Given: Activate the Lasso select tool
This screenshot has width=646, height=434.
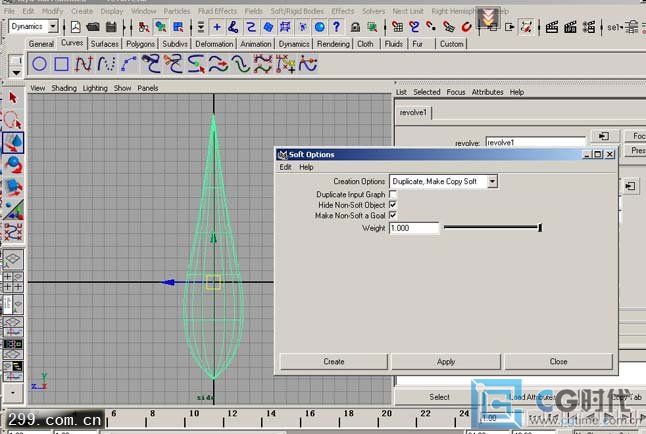Looking at the screenshot, I should pyautogui.click(x=13, y=120).
